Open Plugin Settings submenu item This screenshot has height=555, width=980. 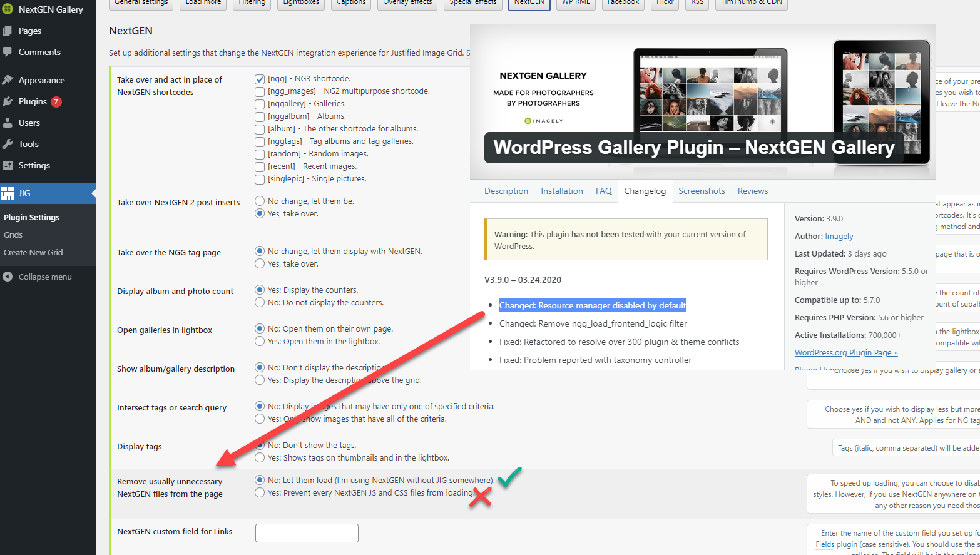[x=32, y=218]
